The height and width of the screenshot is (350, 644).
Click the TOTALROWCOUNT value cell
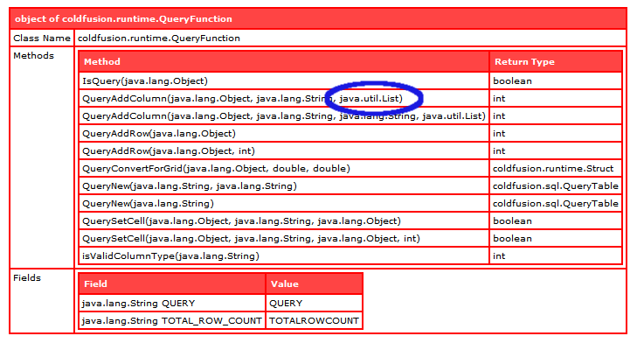(315, 321)
